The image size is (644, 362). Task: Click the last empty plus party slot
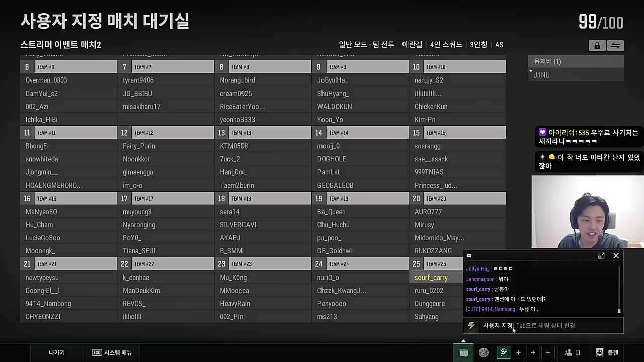coord(548,353)
